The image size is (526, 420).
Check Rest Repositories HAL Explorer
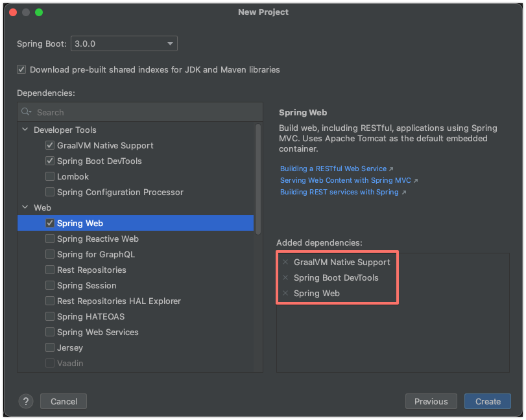pos(50,301)
